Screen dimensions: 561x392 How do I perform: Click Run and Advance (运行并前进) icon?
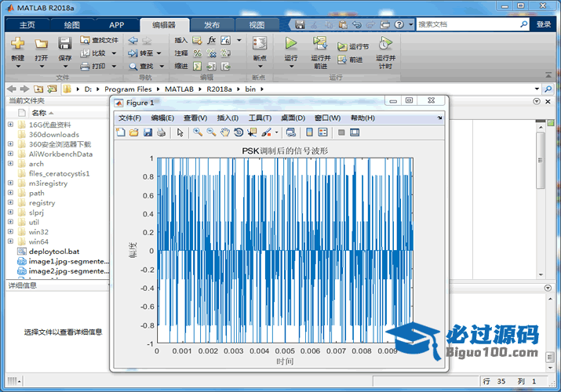tap(320, 43)
